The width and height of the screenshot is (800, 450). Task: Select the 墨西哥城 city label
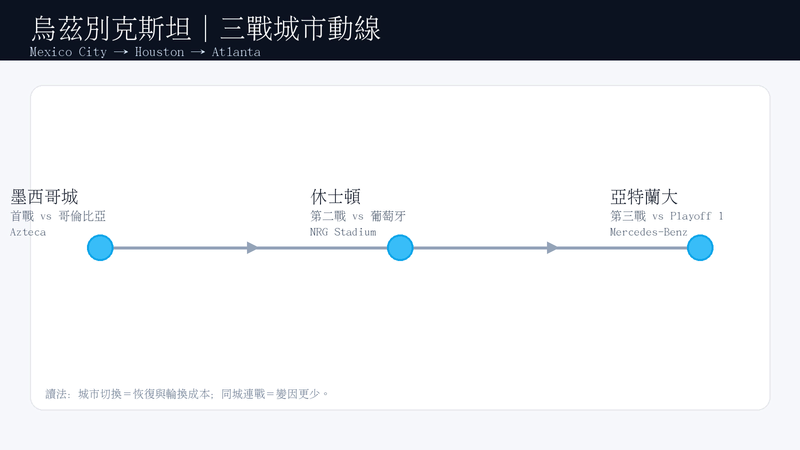(44, 197)
